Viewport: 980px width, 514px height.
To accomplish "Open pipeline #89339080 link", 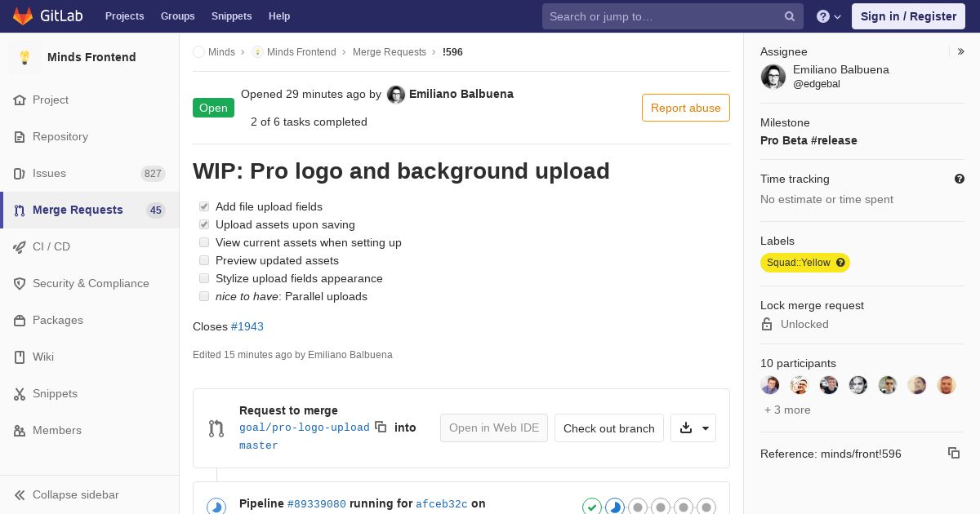I will 317,504.
